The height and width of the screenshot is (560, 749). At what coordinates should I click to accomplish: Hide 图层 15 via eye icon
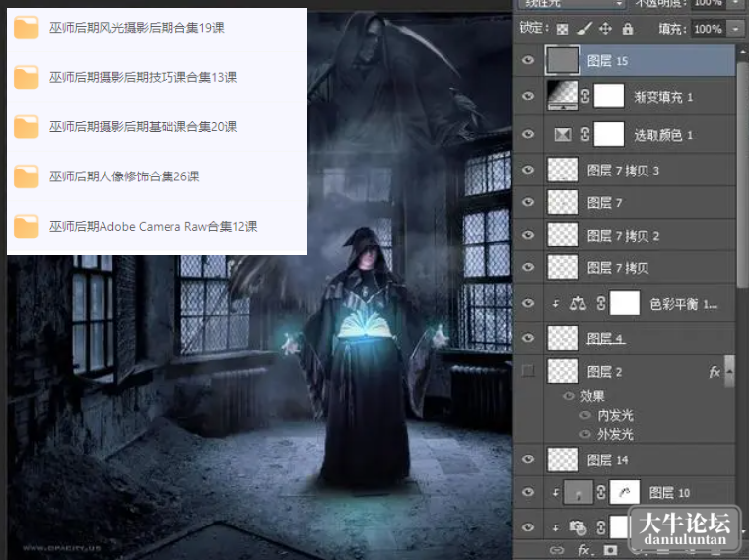coord(528,60)
